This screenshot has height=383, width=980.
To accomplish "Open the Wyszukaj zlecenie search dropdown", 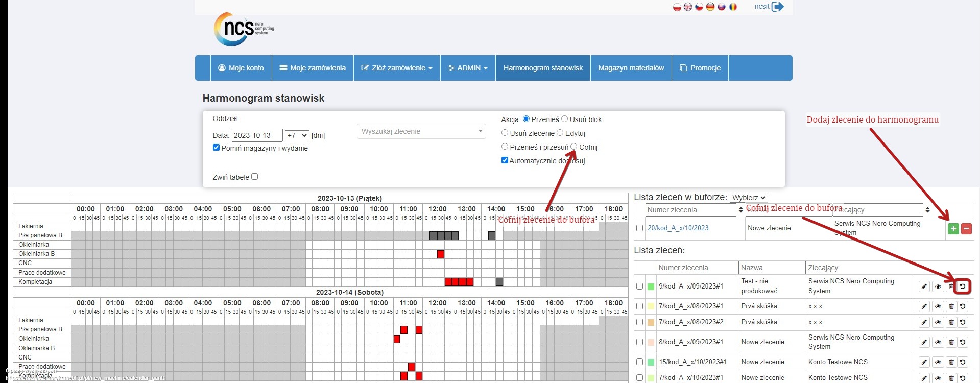I will [421, 131].
